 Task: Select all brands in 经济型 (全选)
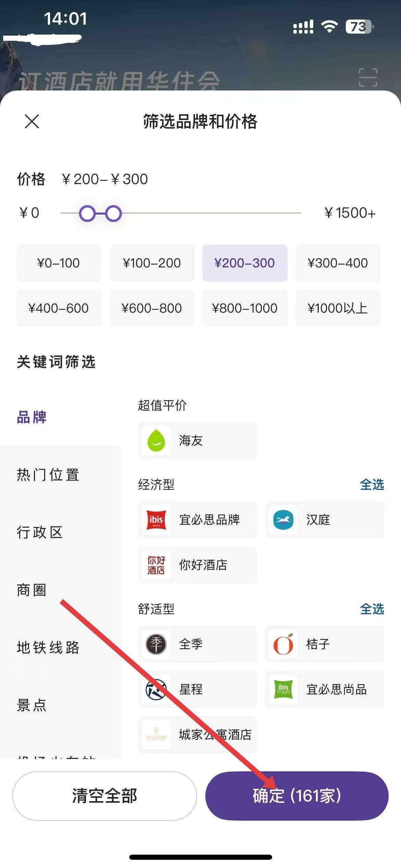coord(372,485)
